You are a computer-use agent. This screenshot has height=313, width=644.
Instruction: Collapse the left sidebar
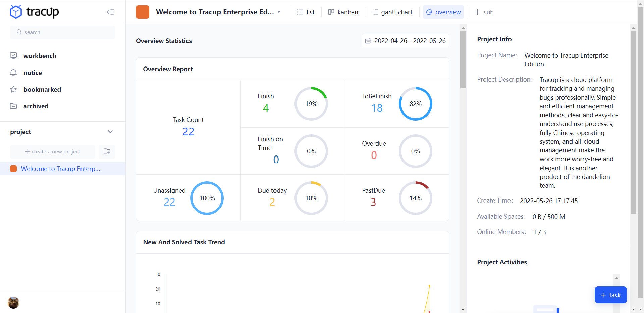110,12
